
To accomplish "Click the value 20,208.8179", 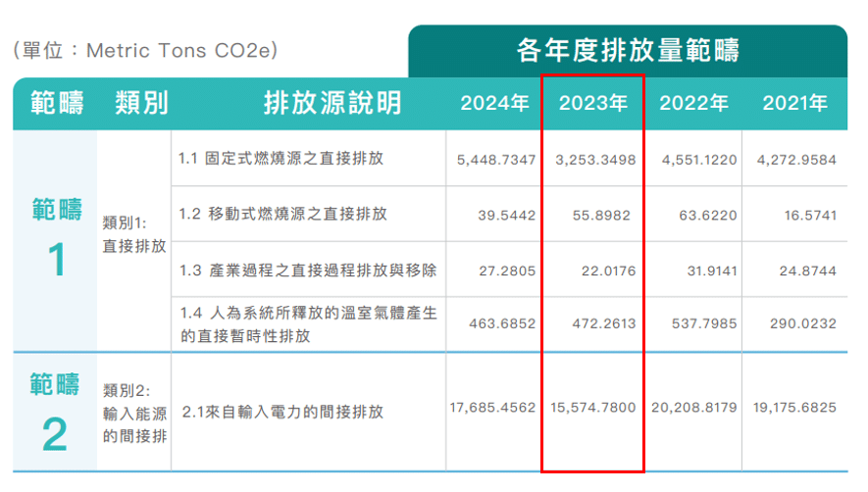I will pos(694,408).
